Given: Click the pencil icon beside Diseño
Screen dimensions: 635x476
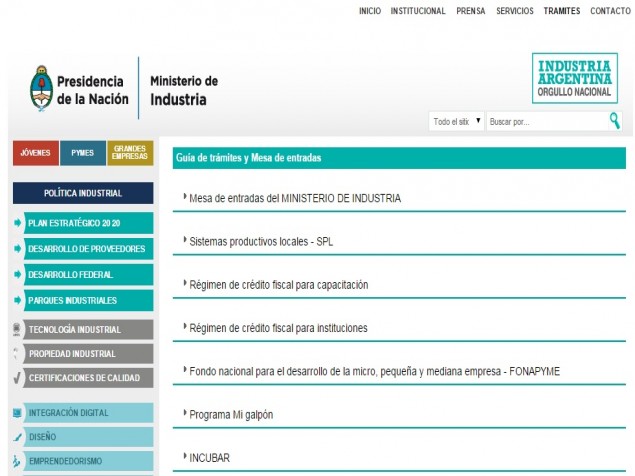Looking at the screenshot, I should tap(17, 437).
